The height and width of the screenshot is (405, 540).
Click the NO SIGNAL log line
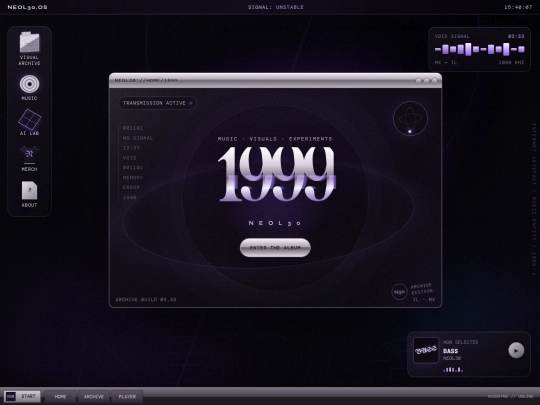tap(138, 138)
